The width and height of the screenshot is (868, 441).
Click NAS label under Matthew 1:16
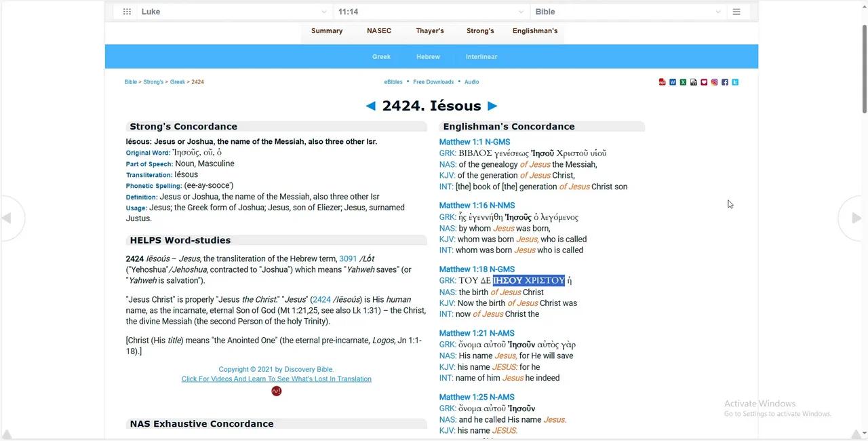pyautogui.click(x=448, y=228)
